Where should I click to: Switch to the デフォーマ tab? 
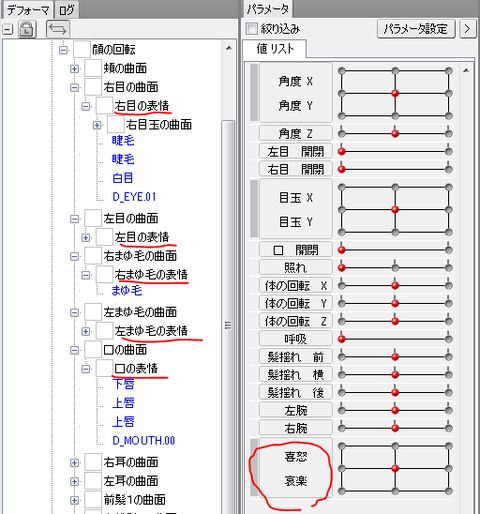coord(28,10)
